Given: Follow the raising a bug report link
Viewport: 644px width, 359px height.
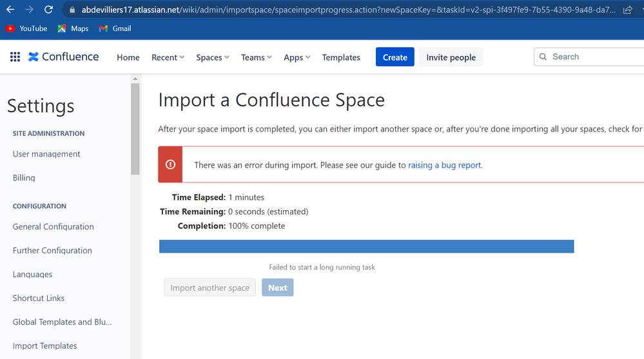Looking at the screenshot, I should 444,165.
